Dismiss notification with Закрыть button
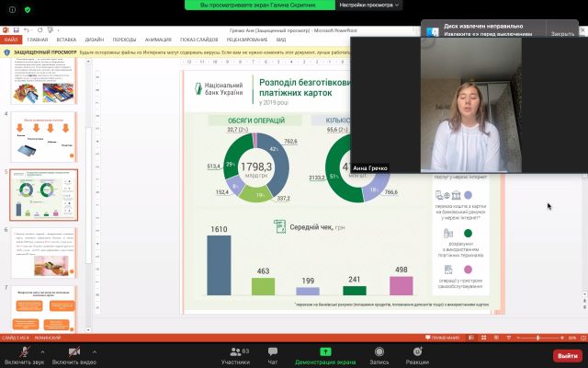 pos(562,33)
